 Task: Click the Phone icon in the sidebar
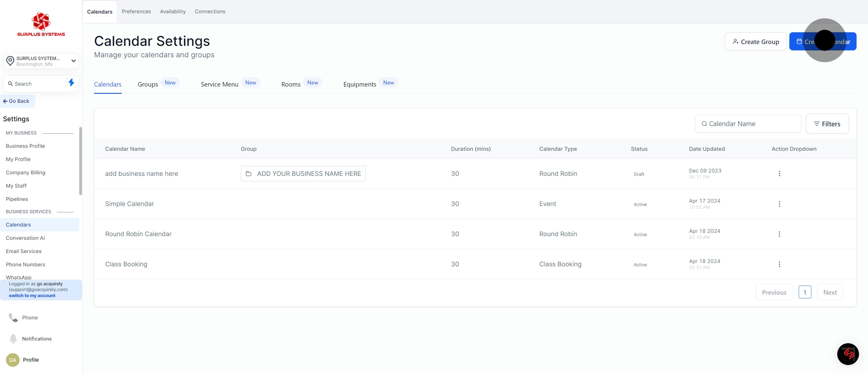(x=13, y=317)
